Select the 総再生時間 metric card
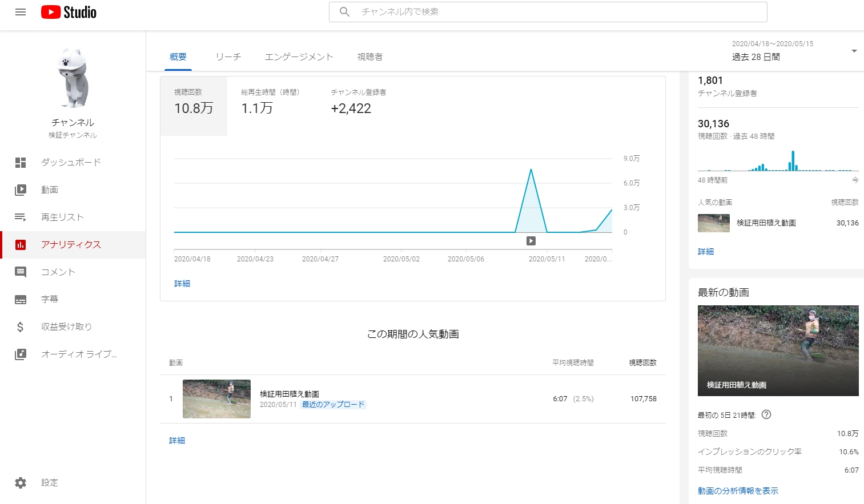Viewport: 864px width, 504px height. [x=270, y=102]
